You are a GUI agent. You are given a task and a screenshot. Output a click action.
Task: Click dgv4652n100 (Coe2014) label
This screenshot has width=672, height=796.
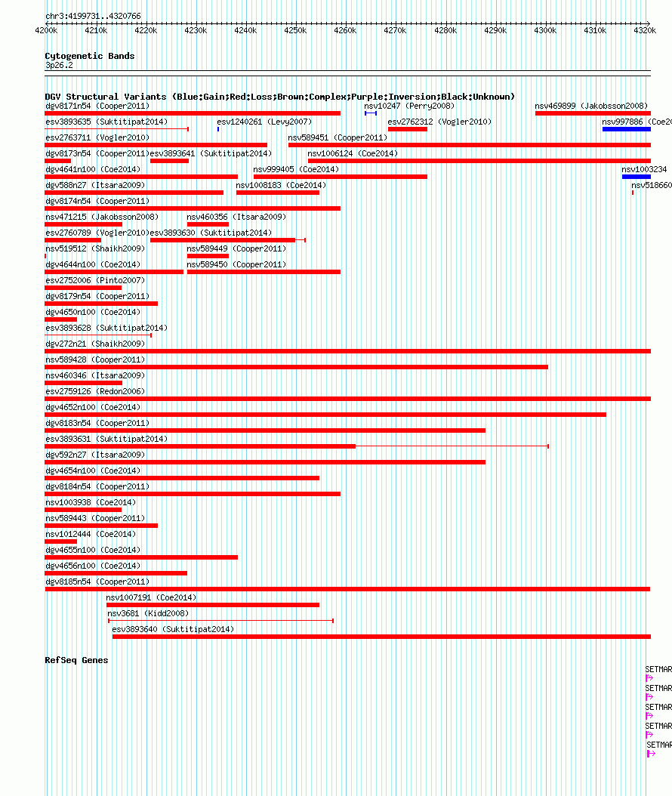click(x=93, y=407)
